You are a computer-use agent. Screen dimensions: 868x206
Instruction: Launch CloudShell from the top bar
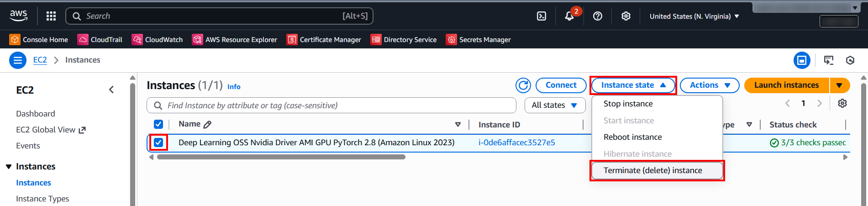pyautogui.click(x=542, y=16)
